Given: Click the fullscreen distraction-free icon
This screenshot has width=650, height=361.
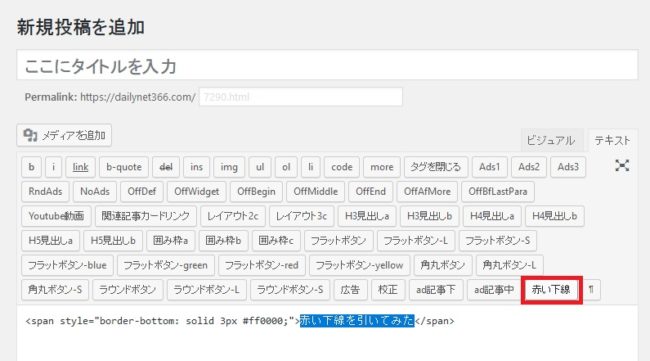Looking at the screenshot, I should coord(622,166).
